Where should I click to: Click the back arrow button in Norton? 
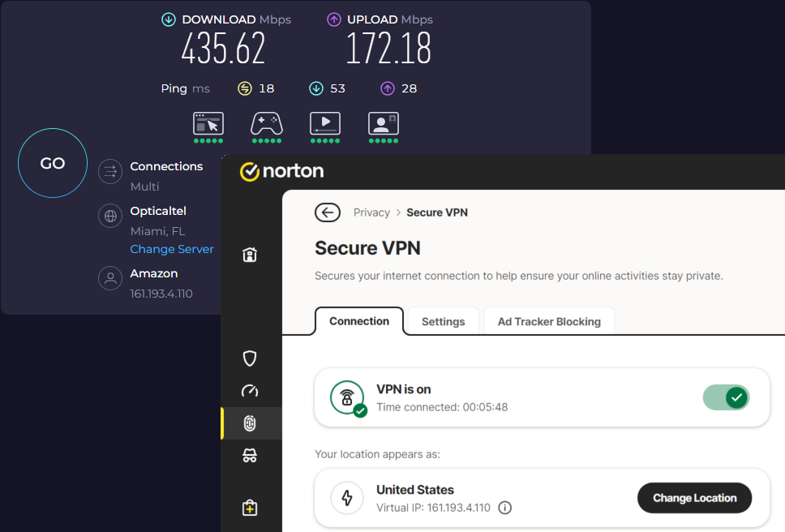coord(328,212)
